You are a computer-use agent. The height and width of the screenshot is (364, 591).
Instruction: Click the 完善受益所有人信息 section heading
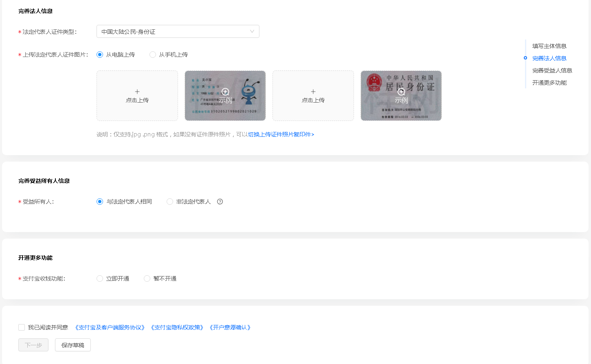pos(44,181)
